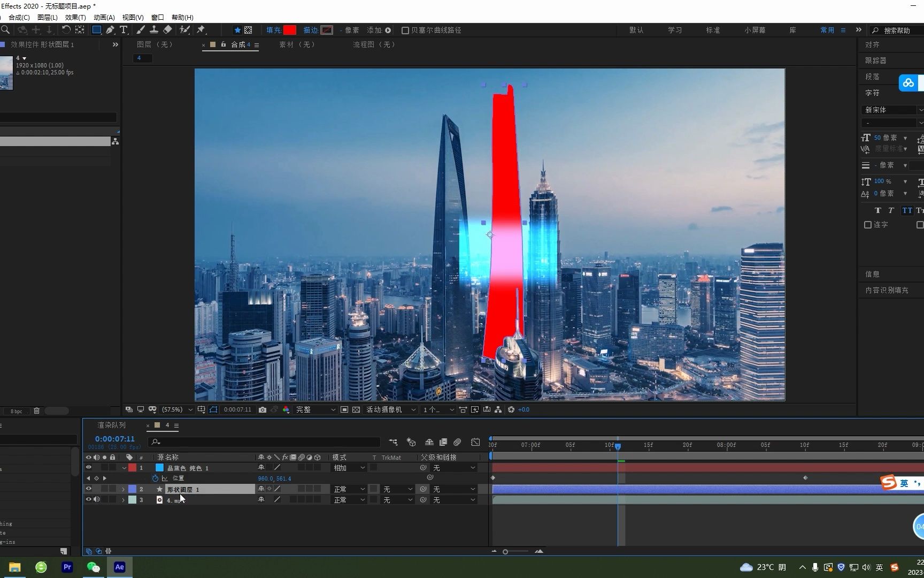The image size is (924, 578).
Task: Open the active camera (活动摄像机) dropdown
Action: 391,409
